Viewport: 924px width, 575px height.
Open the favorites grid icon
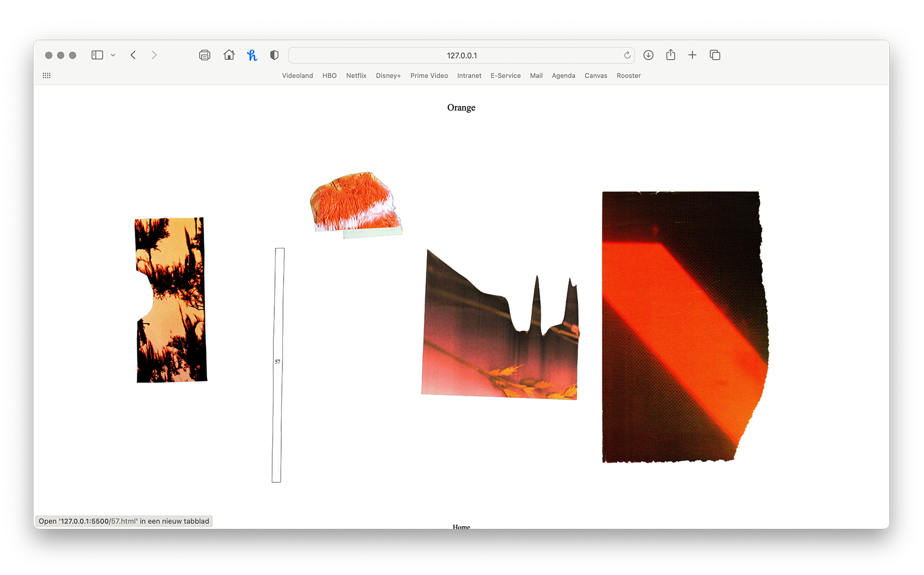point(47,75)
